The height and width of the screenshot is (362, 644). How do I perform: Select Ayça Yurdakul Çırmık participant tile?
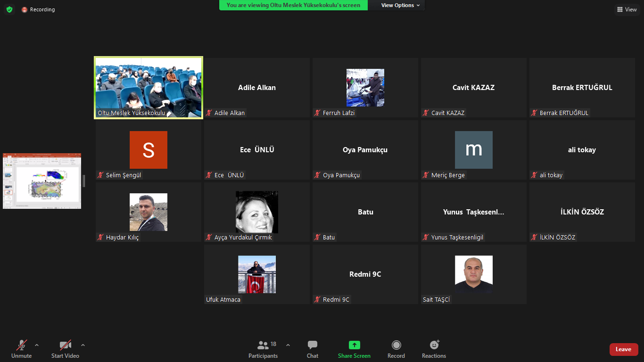coord(257,212)
